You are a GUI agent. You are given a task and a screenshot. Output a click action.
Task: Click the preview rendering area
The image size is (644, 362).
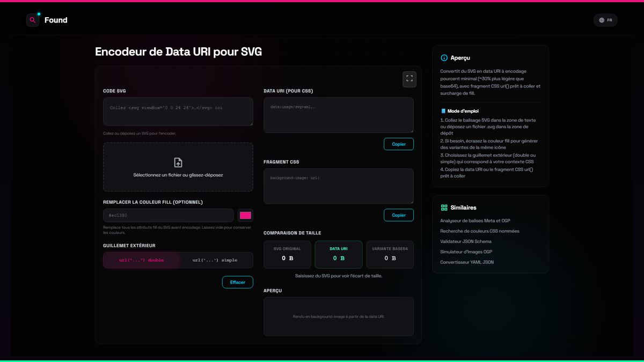click(x=339, y=316)
